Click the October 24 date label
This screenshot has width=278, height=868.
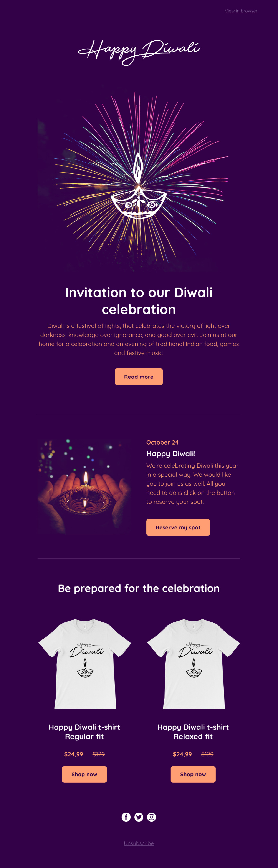pyautogui.click(x=162, y=442)
